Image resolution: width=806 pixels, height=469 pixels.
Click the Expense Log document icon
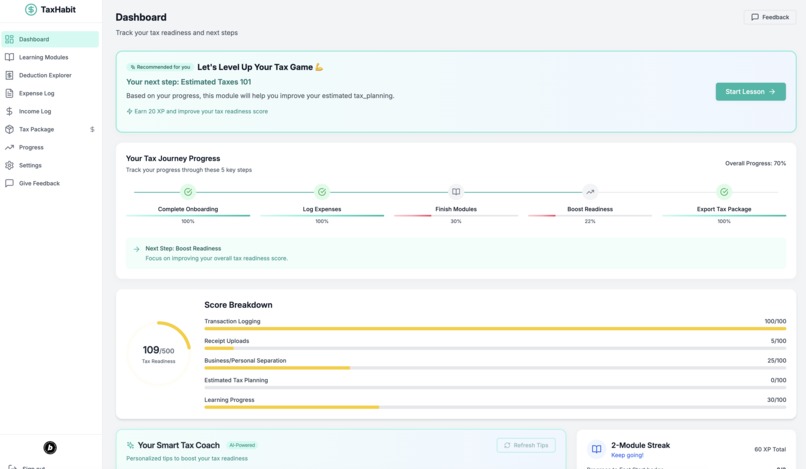tap(9, 93)
